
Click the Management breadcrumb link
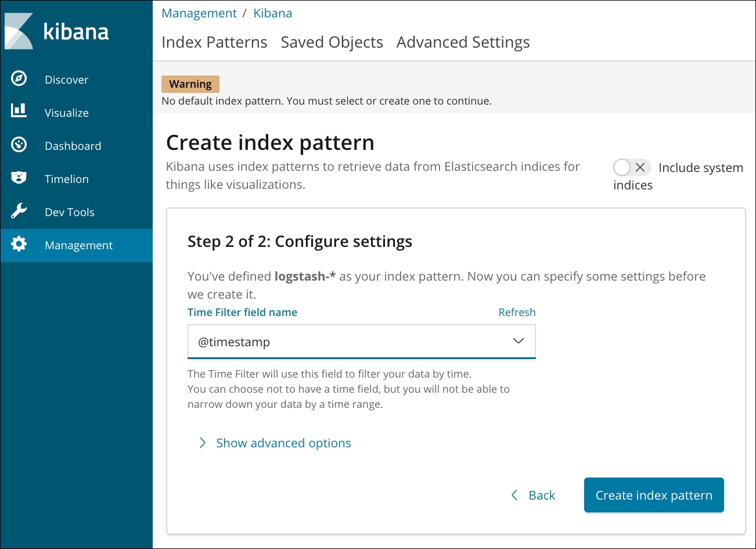(199, 13)
